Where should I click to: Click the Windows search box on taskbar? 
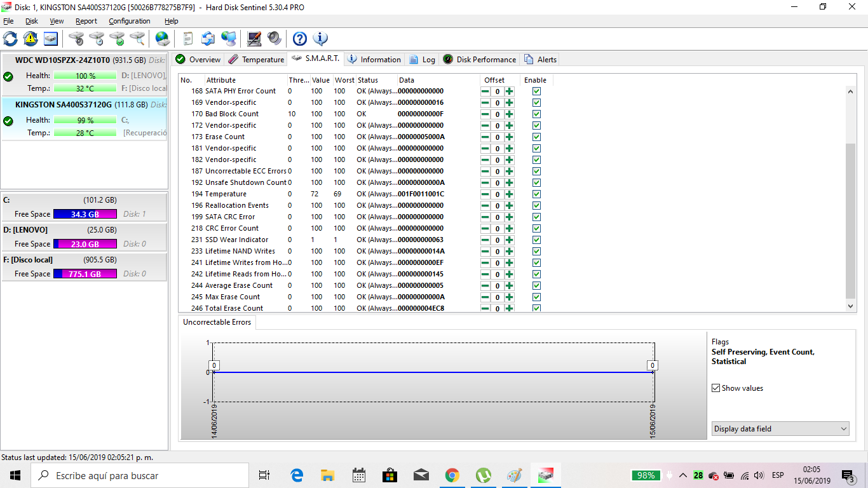point(140,475)
